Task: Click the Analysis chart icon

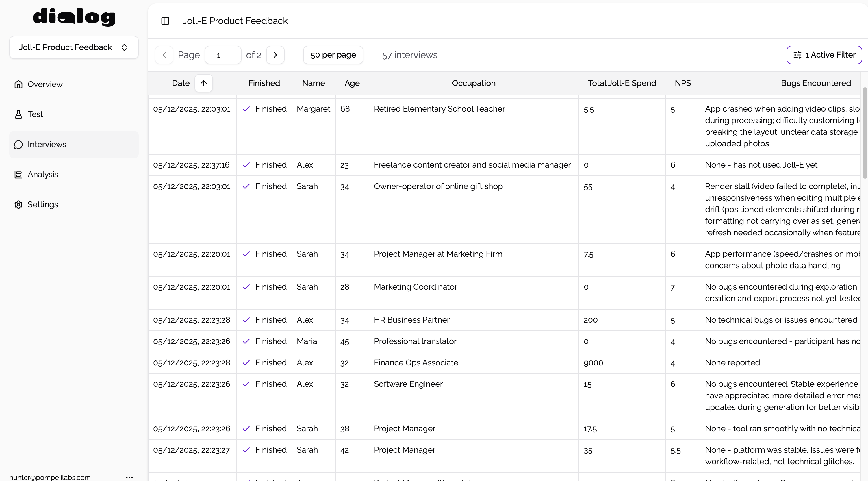Action: 18,175
